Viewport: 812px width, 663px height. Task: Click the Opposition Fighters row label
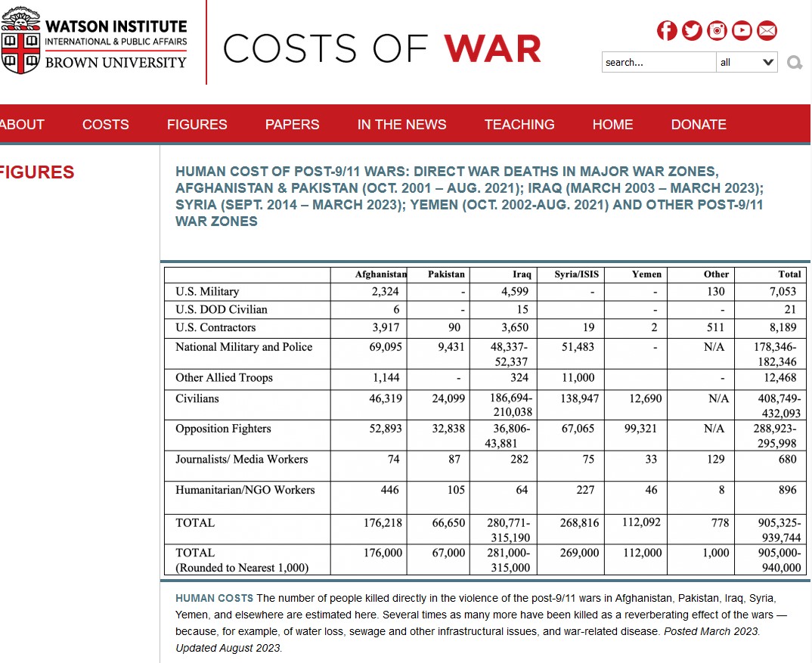click(x=223, y=429)
